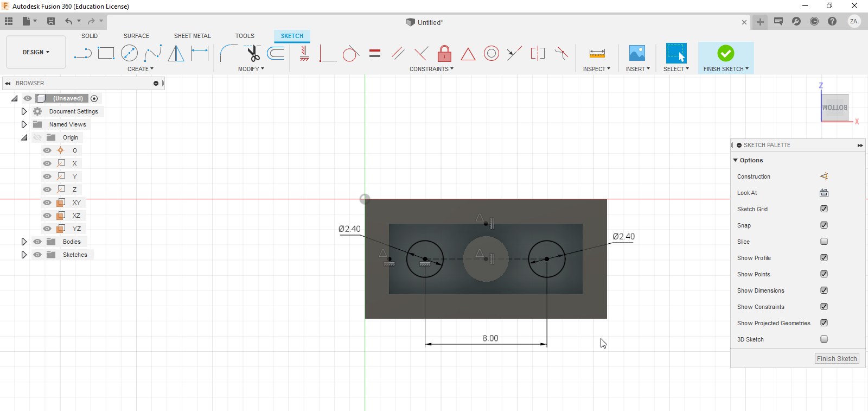
Task: Select the Mirror tool icon
Action: click(x=176, y=53)
